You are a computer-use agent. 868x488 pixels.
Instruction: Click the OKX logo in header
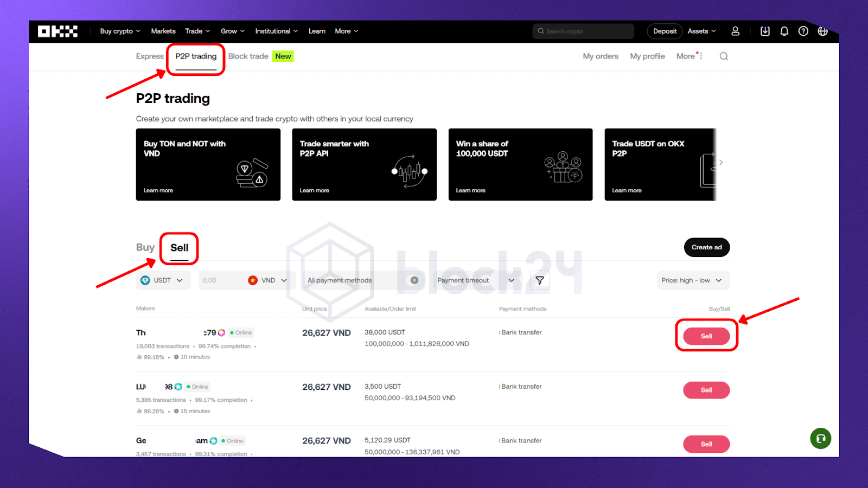click(x=58, y=31)
